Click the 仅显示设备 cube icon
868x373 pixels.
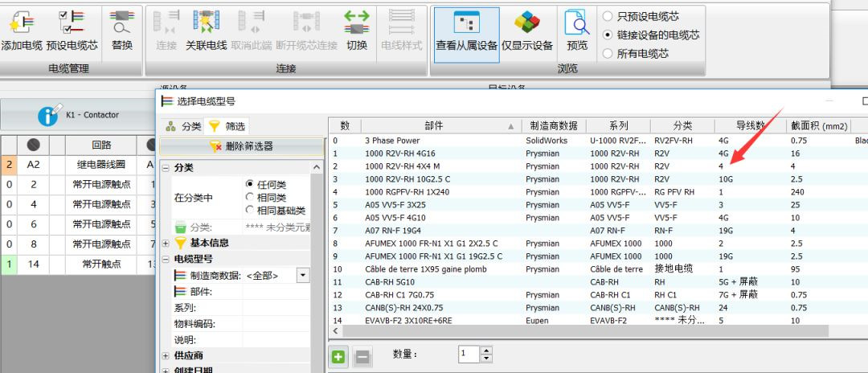pos(527,24)
